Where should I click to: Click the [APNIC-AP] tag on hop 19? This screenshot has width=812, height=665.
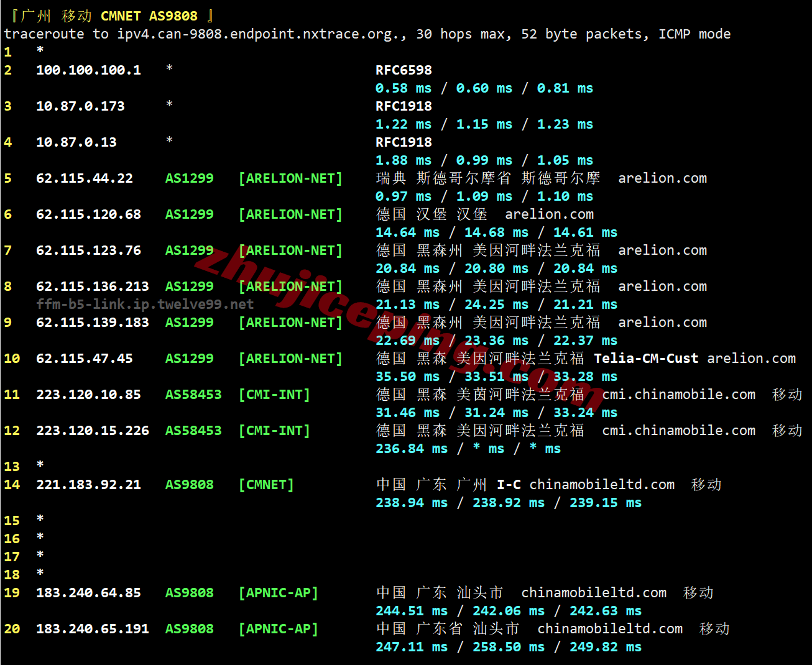pyautogui.click(x=278, y=593)
